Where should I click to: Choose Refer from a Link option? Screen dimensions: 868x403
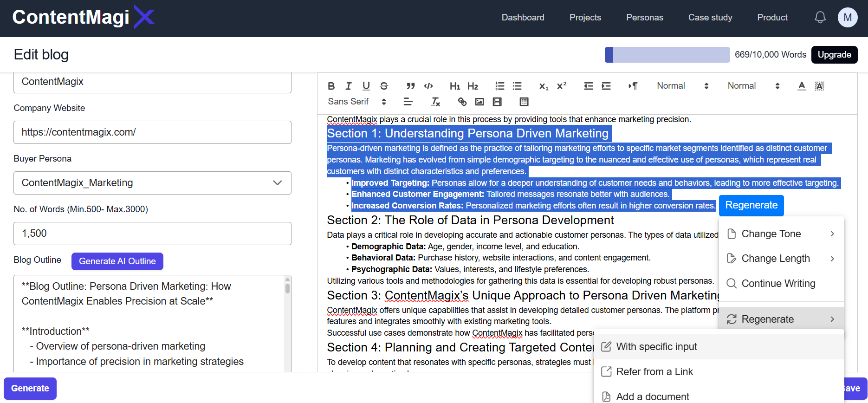(x=719, y=372)
